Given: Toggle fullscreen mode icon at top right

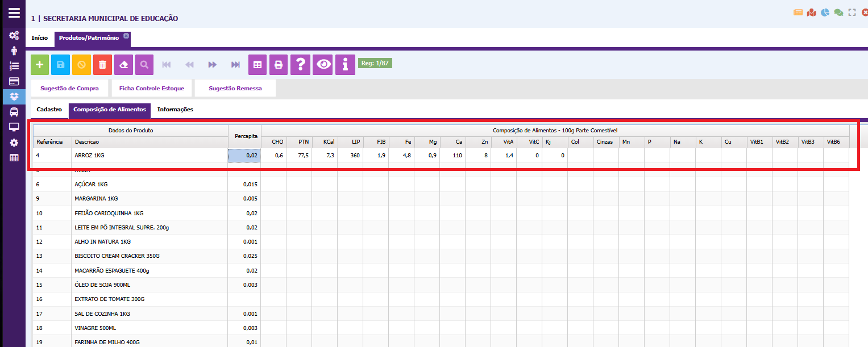Looking at the screenshot, I should coord(852,12).
